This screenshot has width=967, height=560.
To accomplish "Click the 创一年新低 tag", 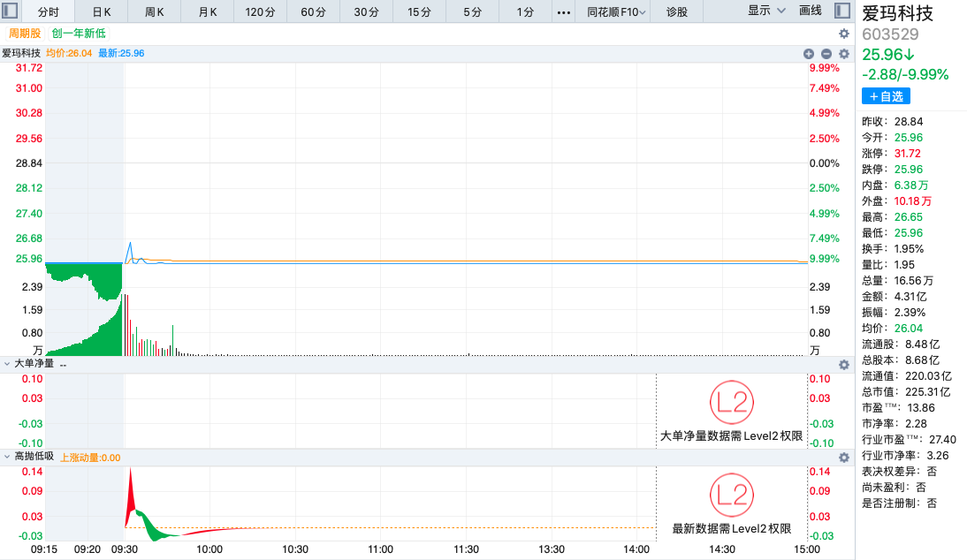I will tap(78, 34).
